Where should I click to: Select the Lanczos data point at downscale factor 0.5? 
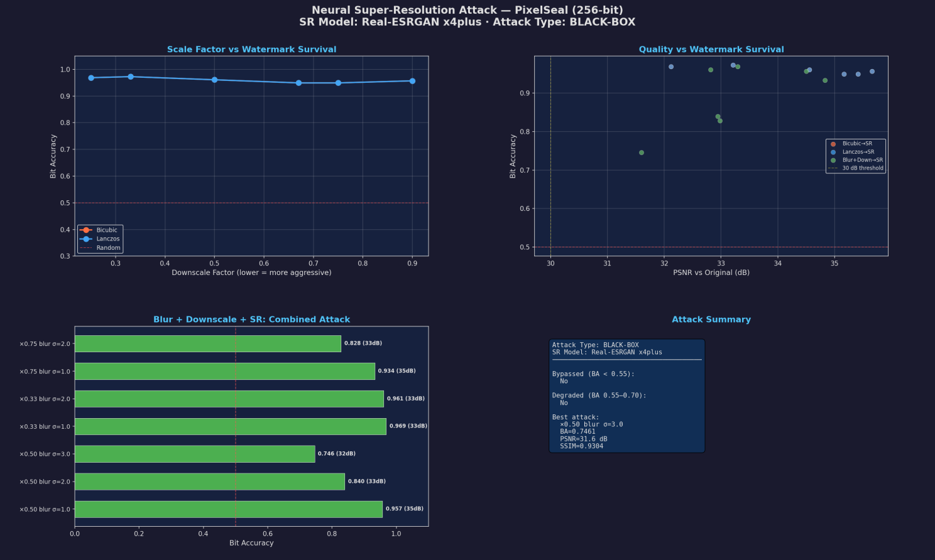(214, 80)
